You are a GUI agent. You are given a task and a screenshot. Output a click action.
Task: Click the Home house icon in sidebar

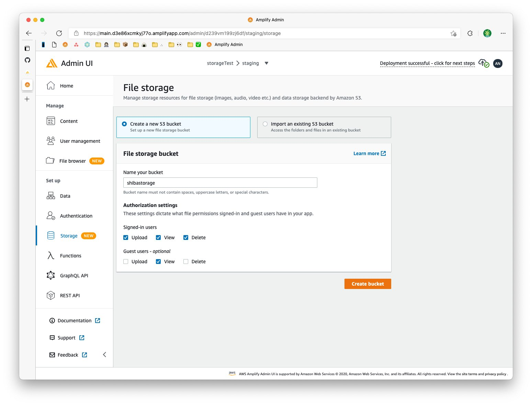coord(51,85)
